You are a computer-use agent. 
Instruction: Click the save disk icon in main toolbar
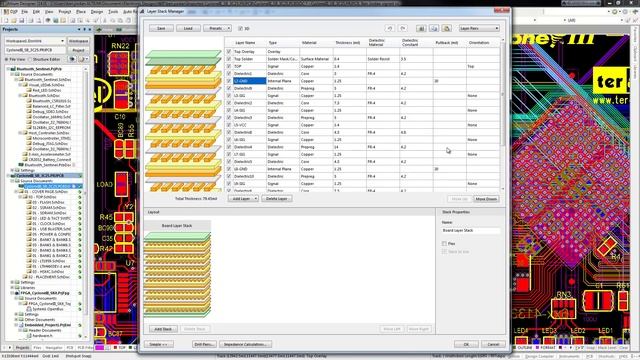(21, 20)
